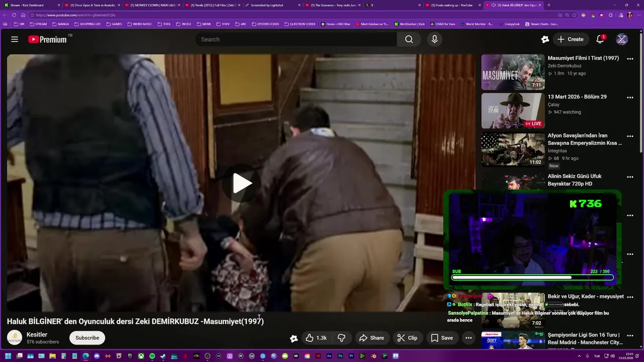This screenshot has width=644, height=362.
Task: Click the Subscribe button
Action: 87,338
